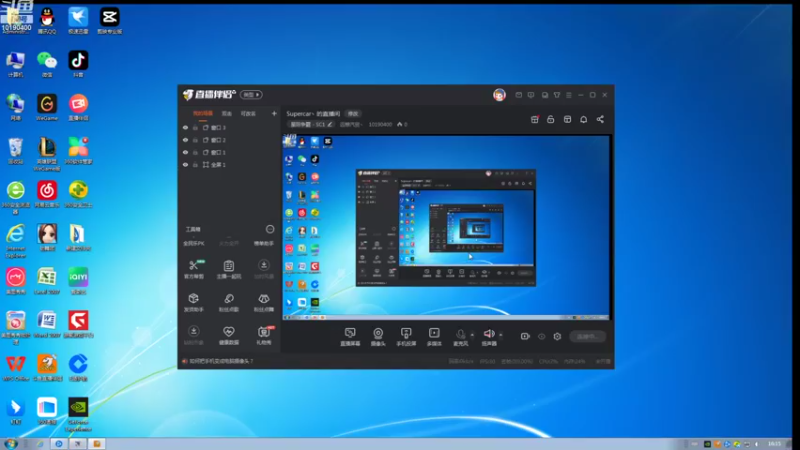Screen dimensions: 800x450
Task: Click the record video camera icon
Action: pyautogui.click(x=525, y=336)
